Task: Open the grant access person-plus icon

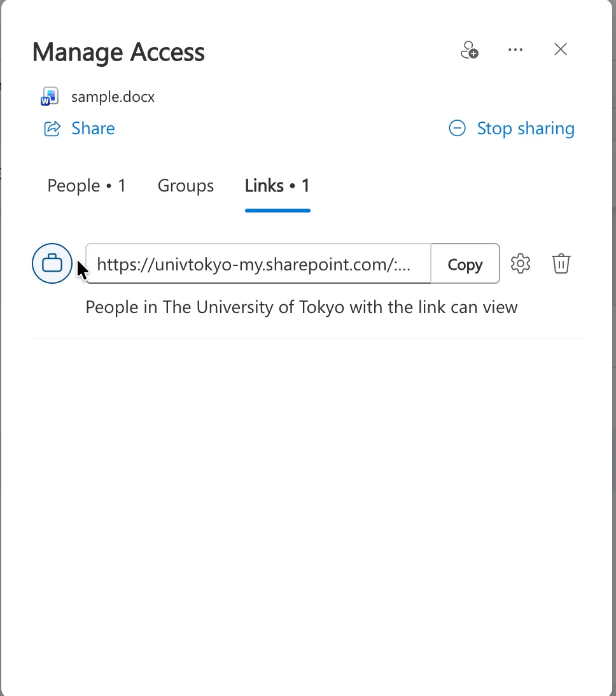Action: (x=469, y=50)
